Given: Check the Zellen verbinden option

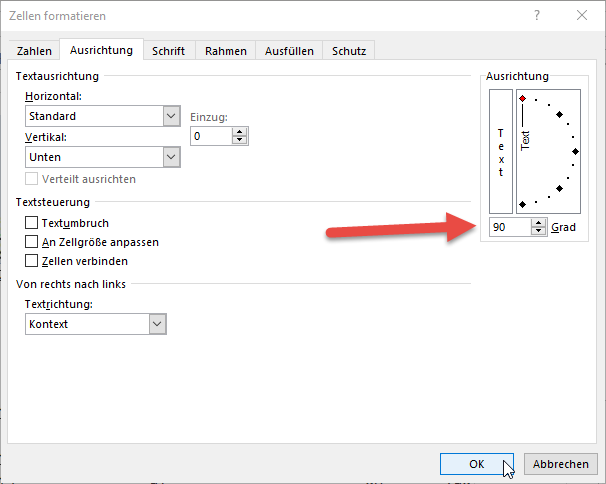Looking at the screenshot, I should click(x=32, y=261).
